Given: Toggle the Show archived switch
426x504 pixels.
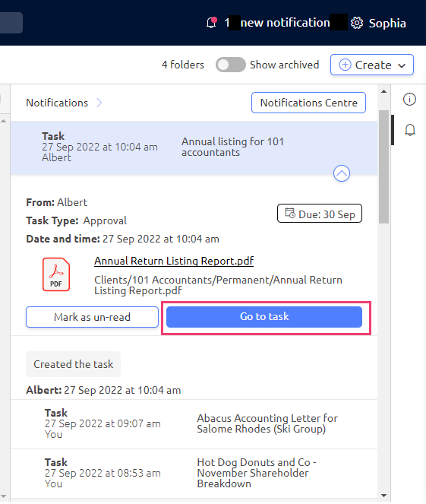Looking at the screenshot, I should 231,65.
